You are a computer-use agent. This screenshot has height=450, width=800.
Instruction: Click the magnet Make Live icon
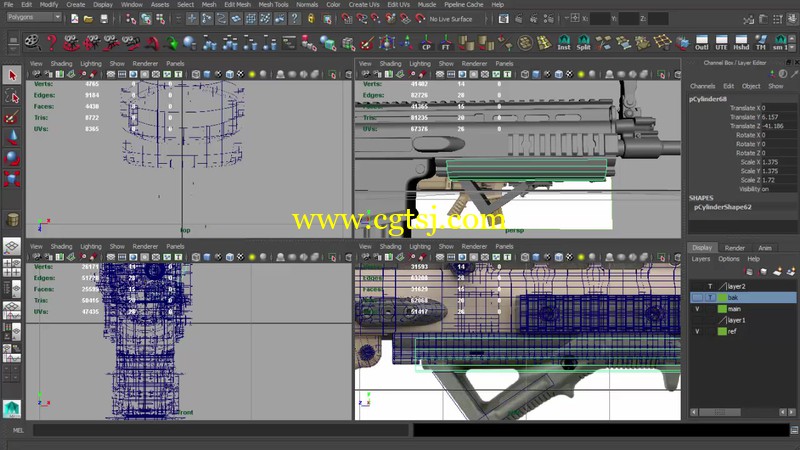click(419, 19)
